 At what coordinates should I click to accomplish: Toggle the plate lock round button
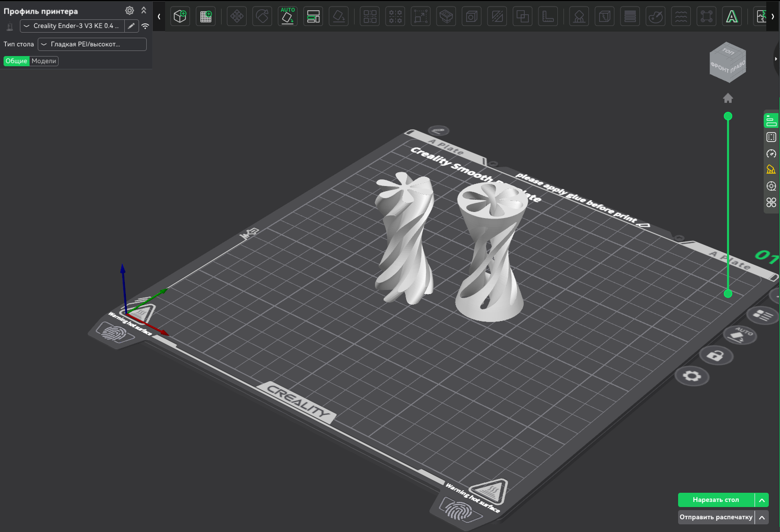716,355
